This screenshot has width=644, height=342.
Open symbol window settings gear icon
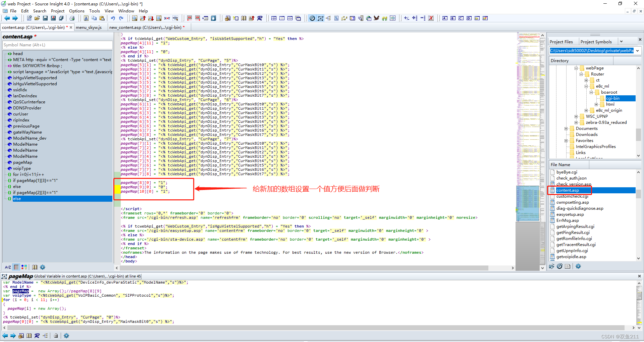(43, 267)
